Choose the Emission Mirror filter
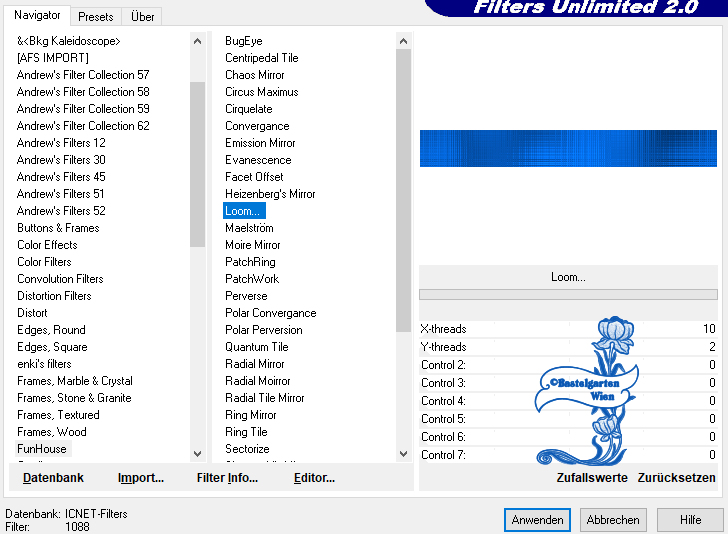Viewport: 728px width, 534px height. 260,143
